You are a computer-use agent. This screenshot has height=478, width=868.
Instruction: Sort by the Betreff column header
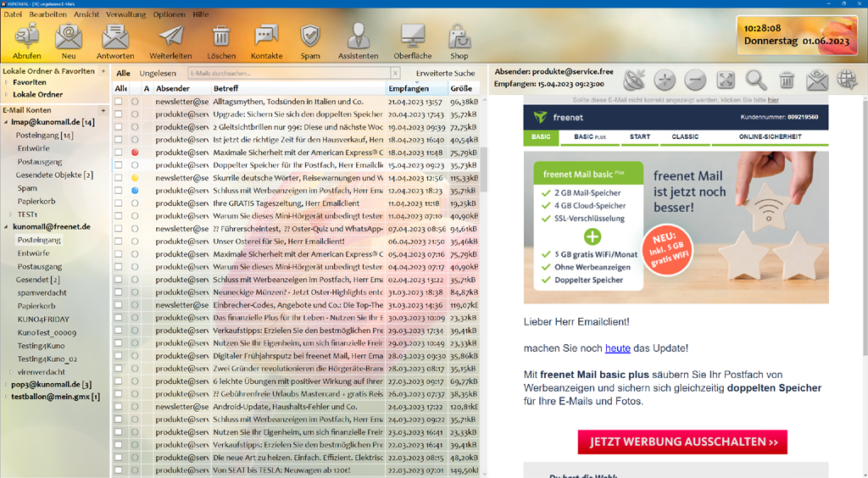point(298,88)
